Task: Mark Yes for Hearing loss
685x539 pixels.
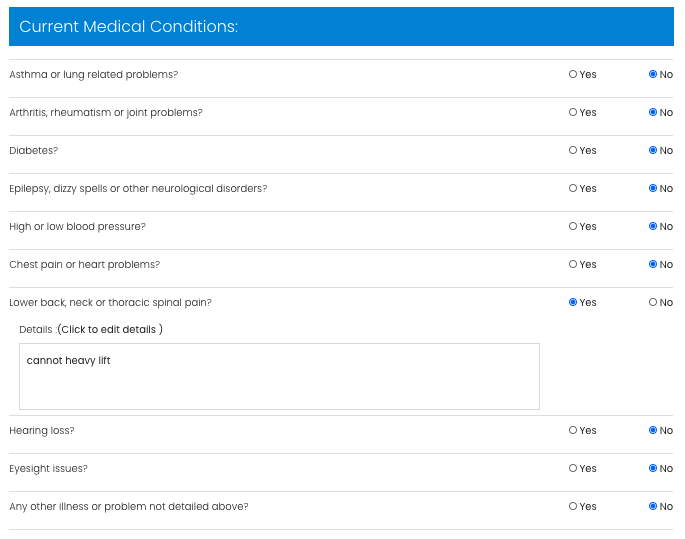Action: pyautogui.click(x=573, y=430)
